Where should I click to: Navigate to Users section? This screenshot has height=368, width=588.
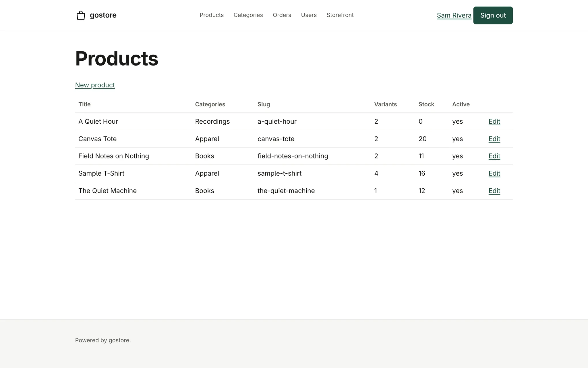click(309, 15)
